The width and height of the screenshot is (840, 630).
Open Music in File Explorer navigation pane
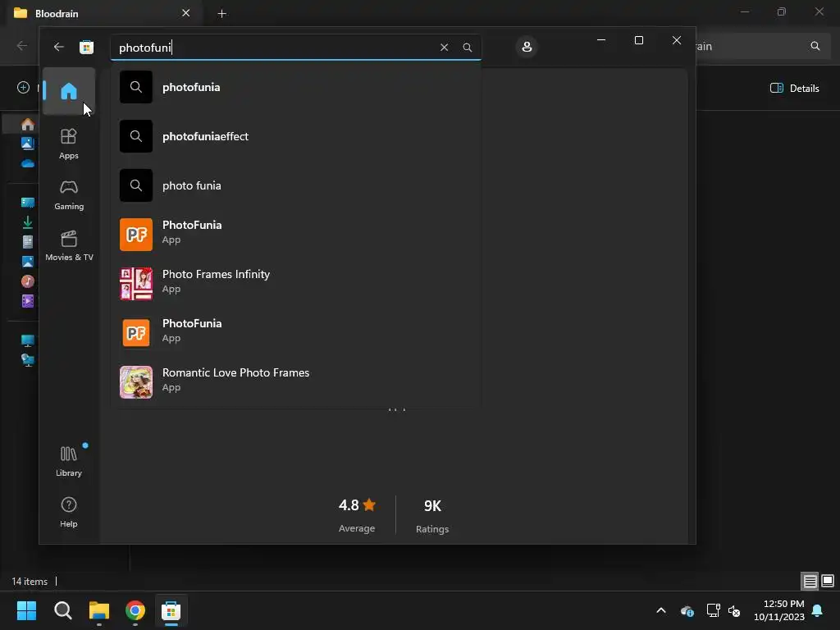point(27,281)
